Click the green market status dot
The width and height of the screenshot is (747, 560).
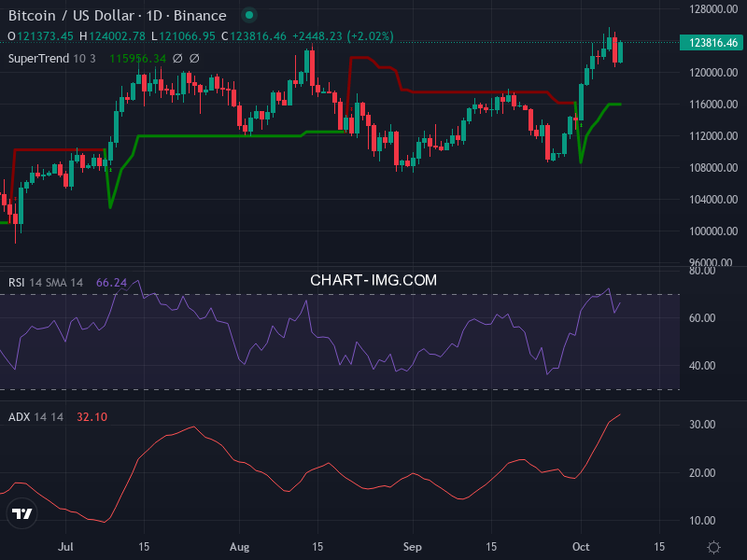(251, 15)
